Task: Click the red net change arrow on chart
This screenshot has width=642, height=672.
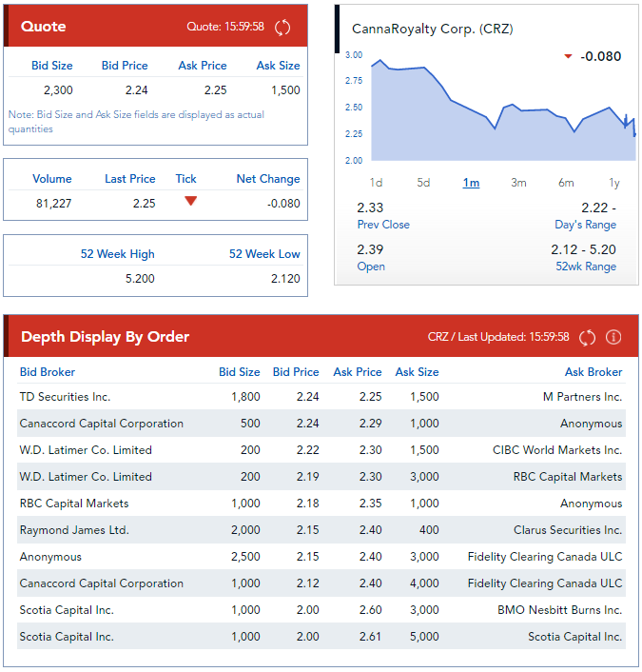Action: [568, 56]
